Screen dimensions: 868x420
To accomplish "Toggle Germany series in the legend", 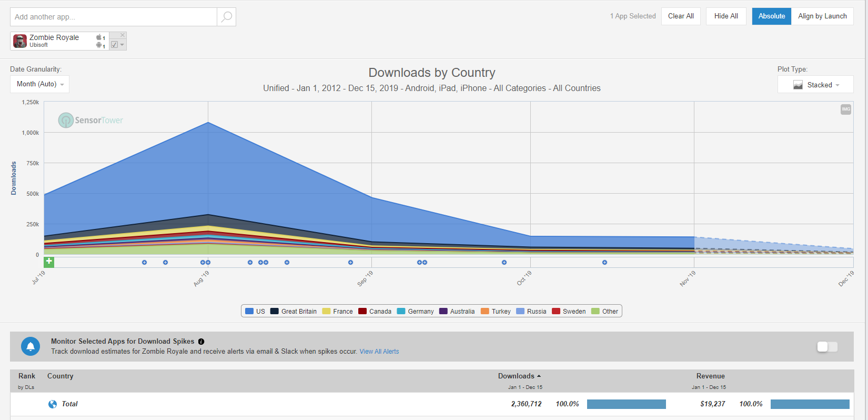I will point(415,312).
